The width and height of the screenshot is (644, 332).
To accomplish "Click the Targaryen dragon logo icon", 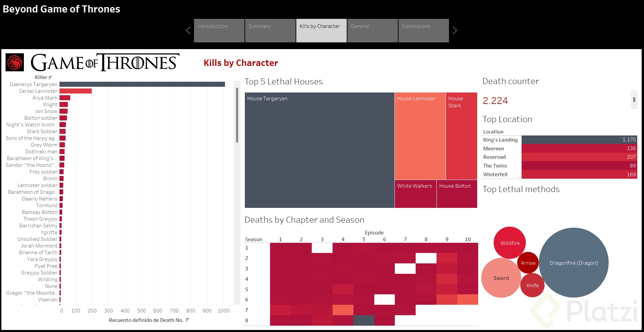I will point(15,62).
